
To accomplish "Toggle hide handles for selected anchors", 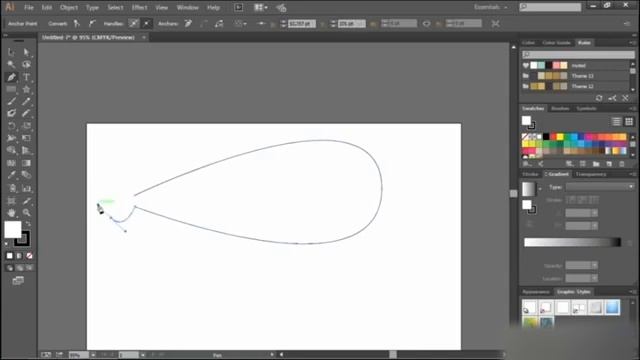I will [147, 24].
